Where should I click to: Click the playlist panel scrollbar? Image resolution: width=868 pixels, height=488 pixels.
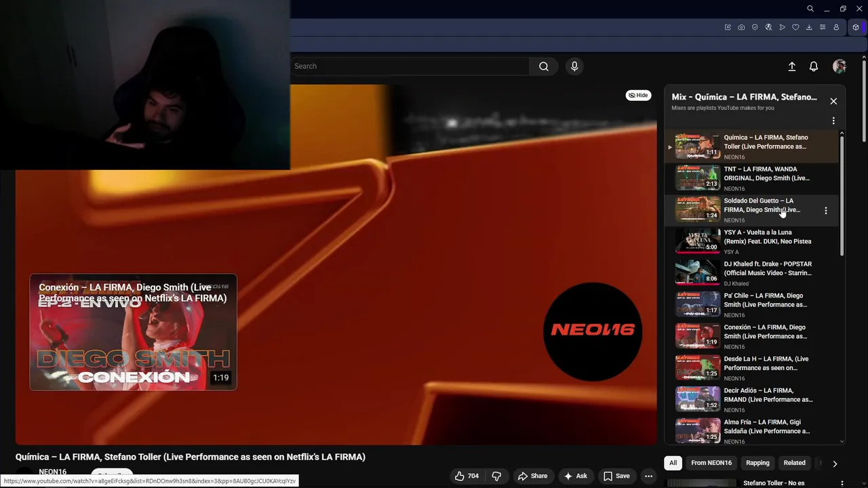pos(842,195)
